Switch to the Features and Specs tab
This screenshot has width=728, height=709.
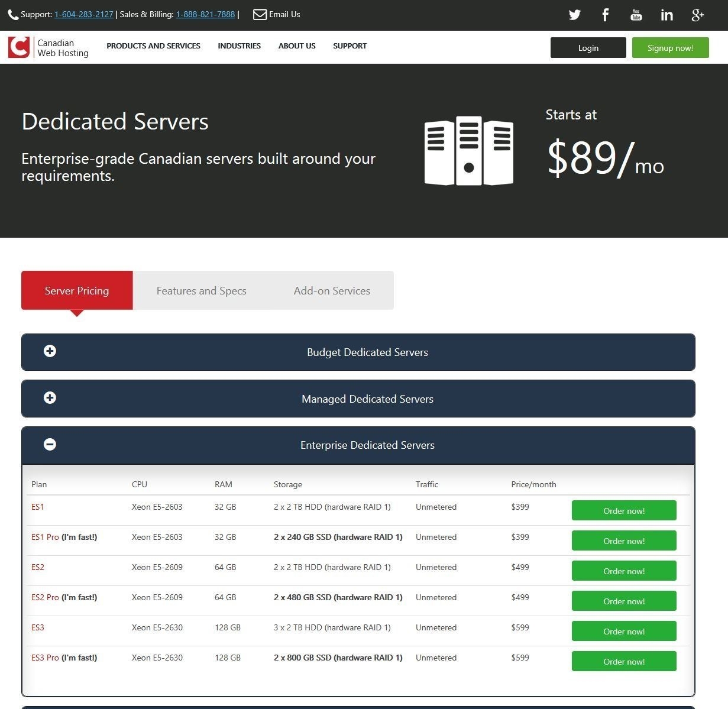pos(201,290)
